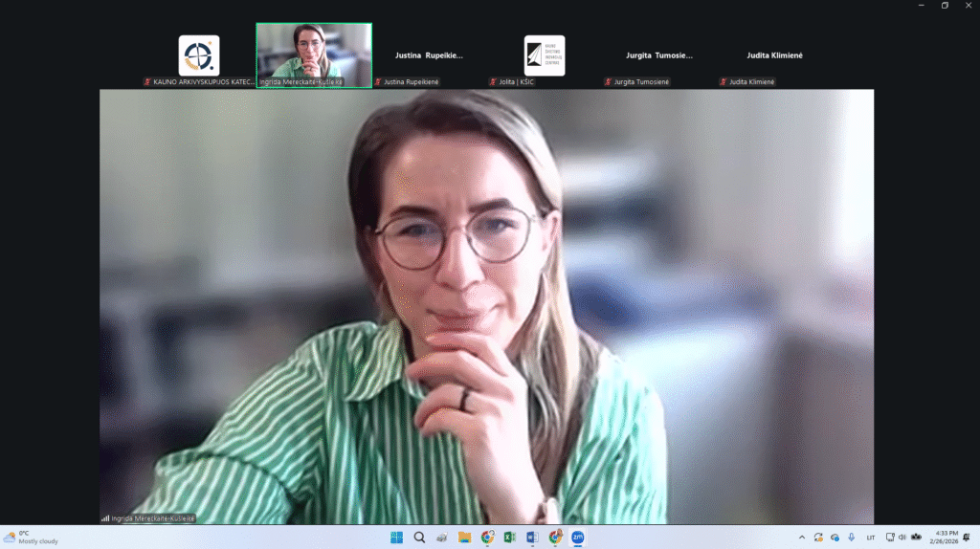Click Judita Klimienė's participant tile

point(774,55)
